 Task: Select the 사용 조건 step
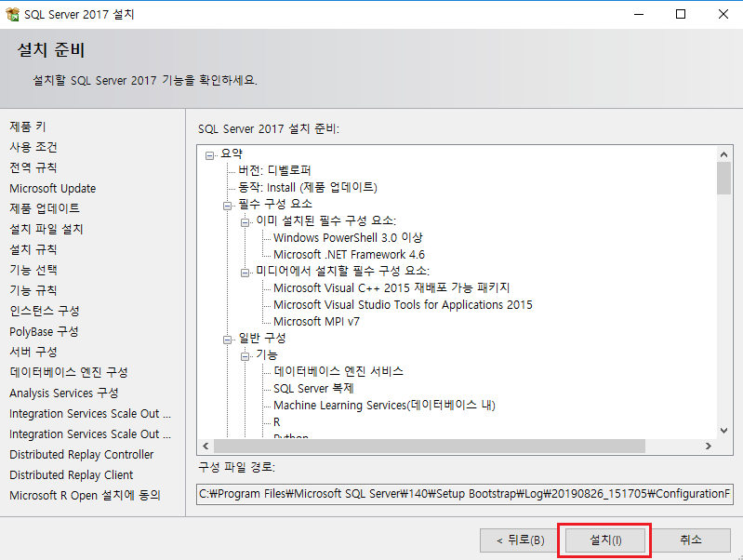coord(33,147)
